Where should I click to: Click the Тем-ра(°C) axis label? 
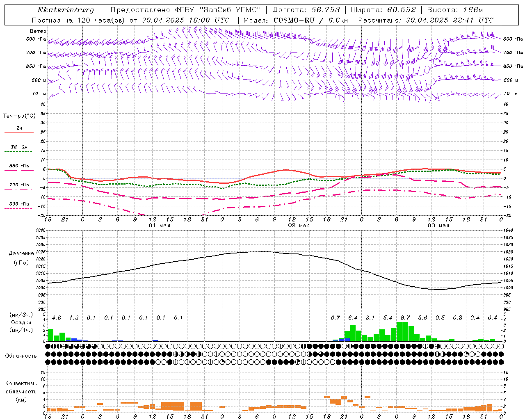point(19,116)
